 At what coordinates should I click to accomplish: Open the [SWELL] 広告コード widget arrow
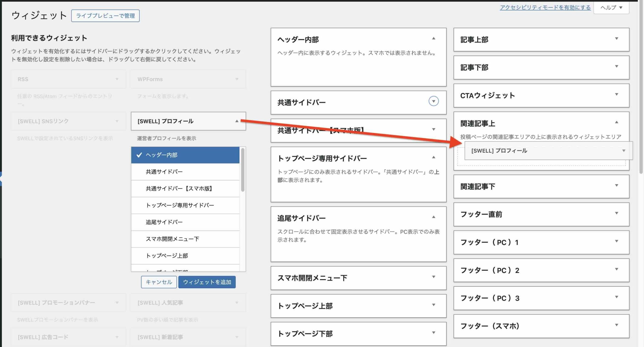[x=117, y=337]
